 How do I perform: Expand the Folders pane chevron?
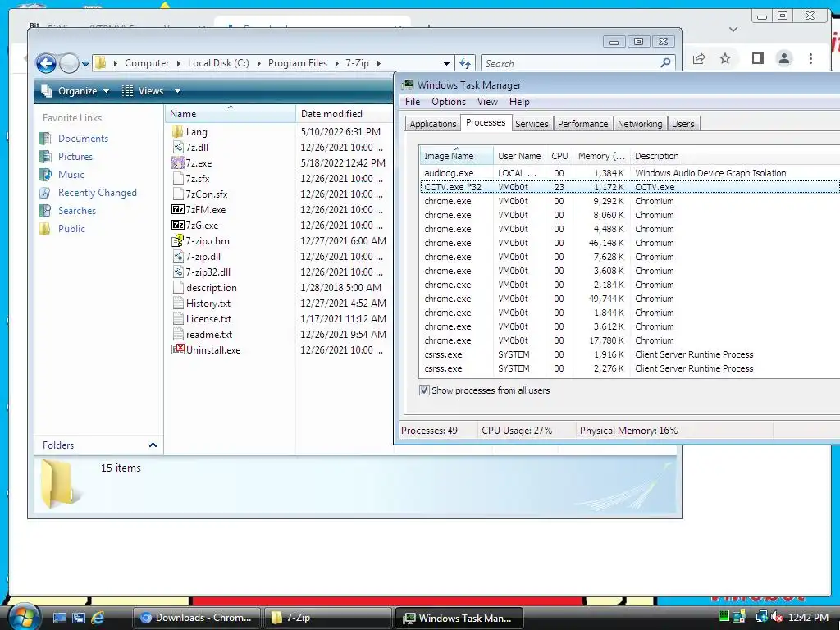[153, 445]
